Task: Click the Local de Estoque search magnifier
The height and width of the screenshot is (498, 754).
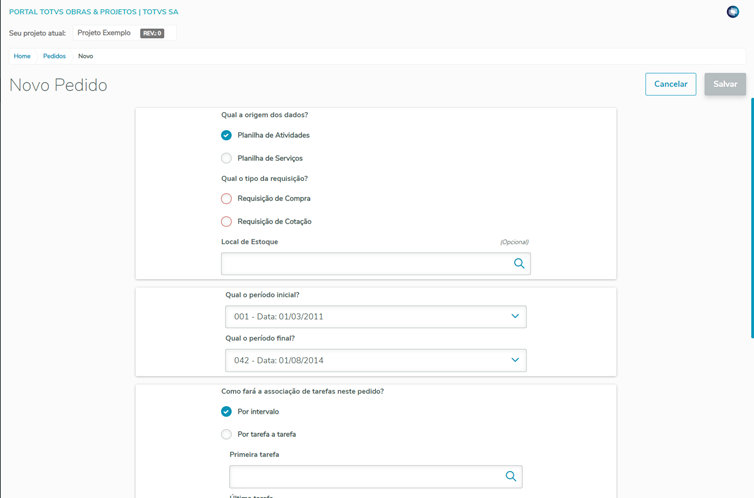Action: (x=519, y=264)
